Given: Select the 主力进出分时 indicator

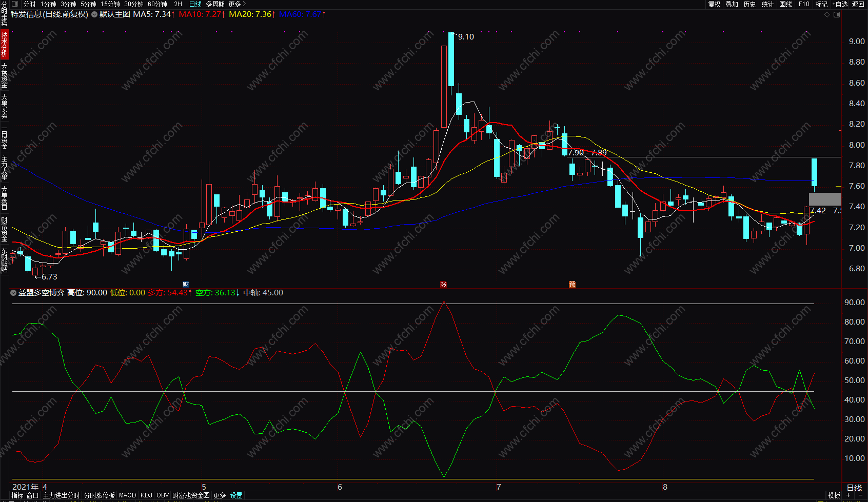Looking at the screenshot, I should click(x=62, y=495).
